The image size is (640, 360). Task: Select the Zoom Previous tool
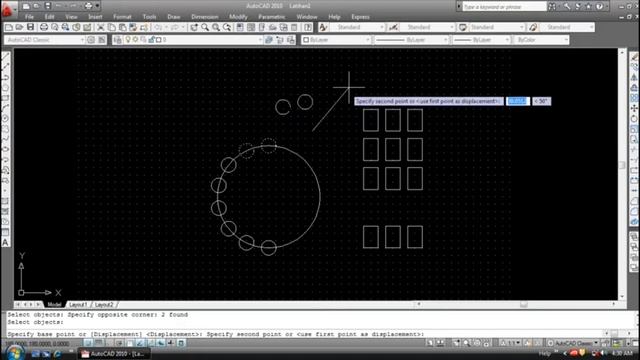pos(227,27)
